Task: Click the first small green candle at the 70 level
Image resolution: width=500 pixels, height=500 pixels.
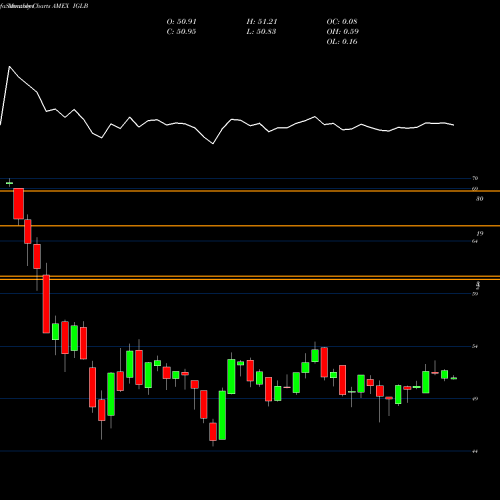Action: tap(9, 183)
